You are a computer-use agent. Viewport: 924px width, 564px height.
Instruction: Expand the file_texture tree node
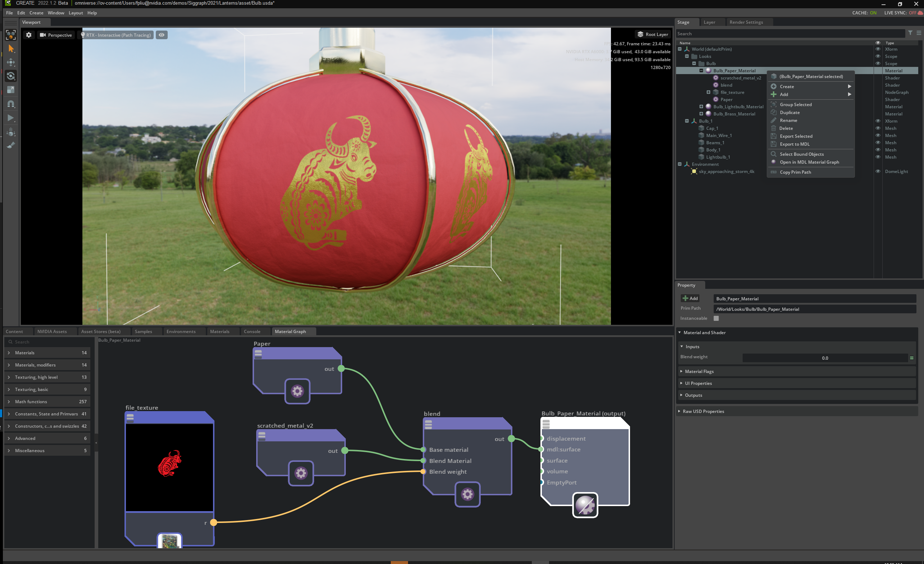click(708, 92)
